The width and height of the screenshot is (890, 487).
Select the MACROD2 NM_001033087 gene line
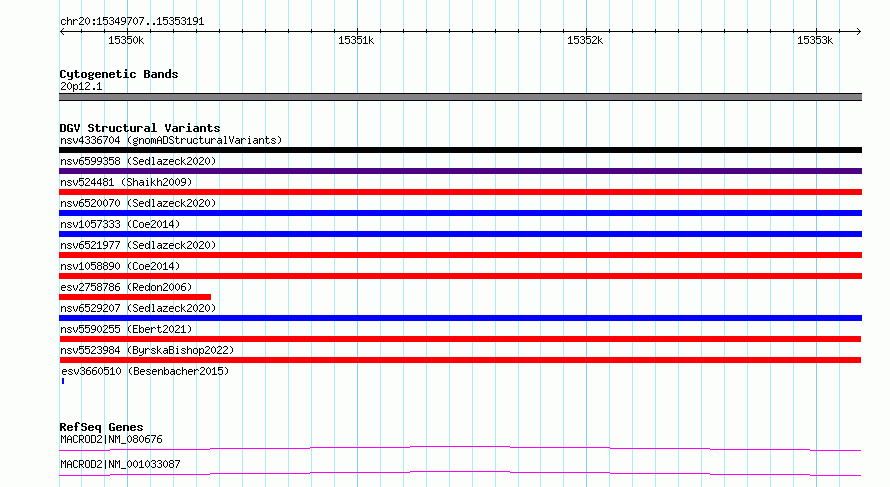[x=460, y=473]
